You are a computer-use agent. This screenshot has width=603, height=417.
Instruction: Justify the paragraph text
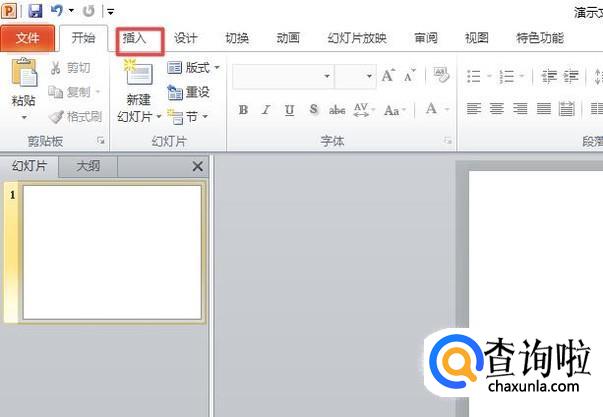point(543,109)
